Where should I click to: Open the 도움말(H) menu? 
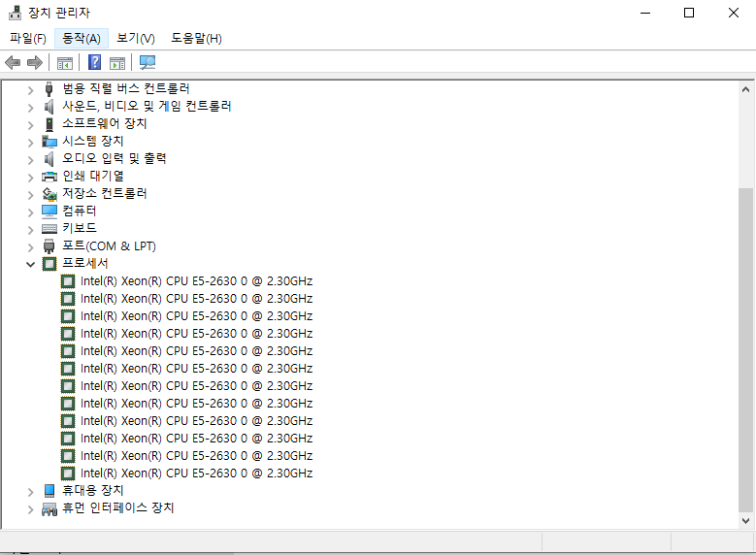click(196, 38)
